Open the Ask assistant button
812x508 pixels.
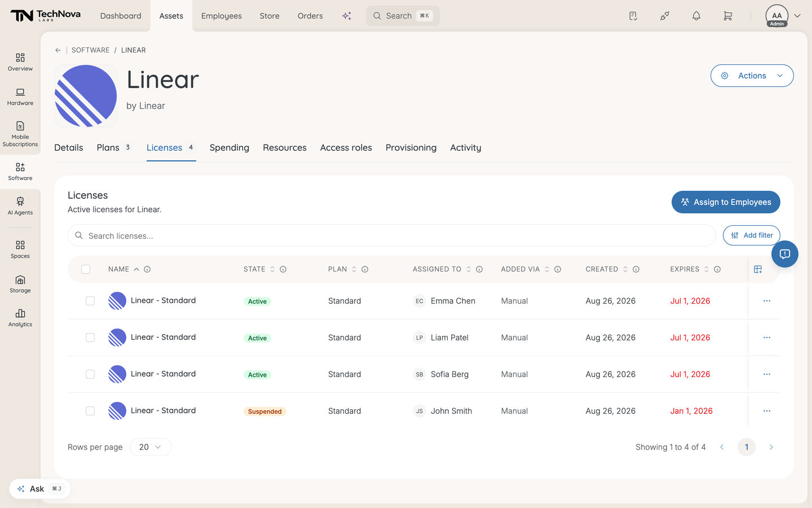(39, 489)
